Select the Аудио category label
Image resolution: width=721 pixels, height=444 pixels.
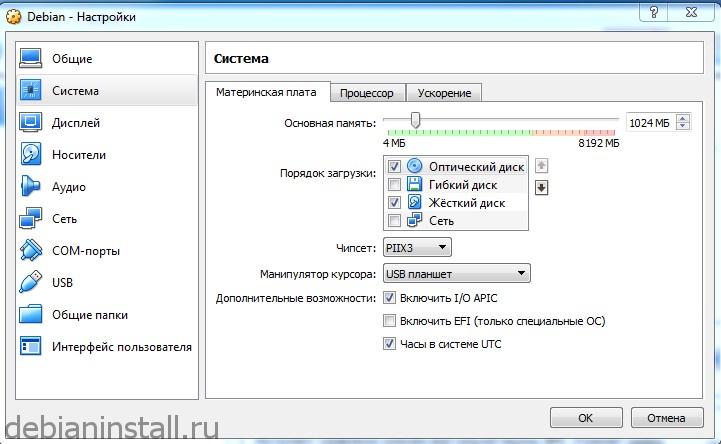[69, 187]
